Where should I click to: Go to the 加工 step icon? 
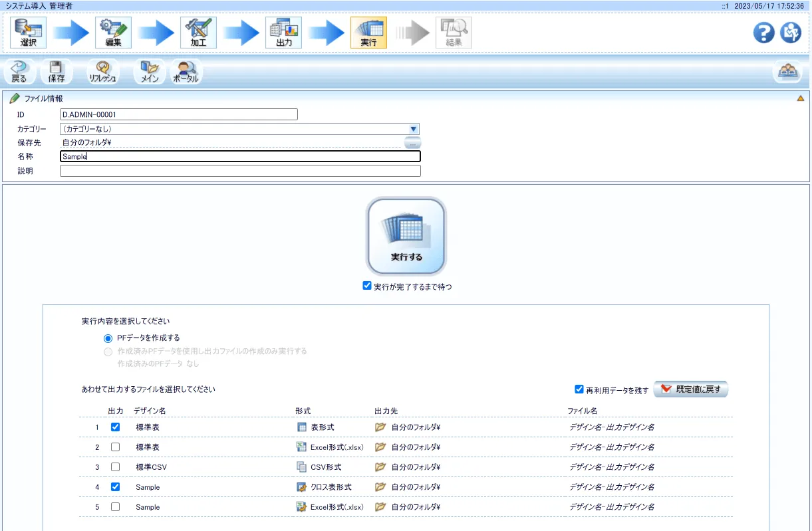click(198, 33)
